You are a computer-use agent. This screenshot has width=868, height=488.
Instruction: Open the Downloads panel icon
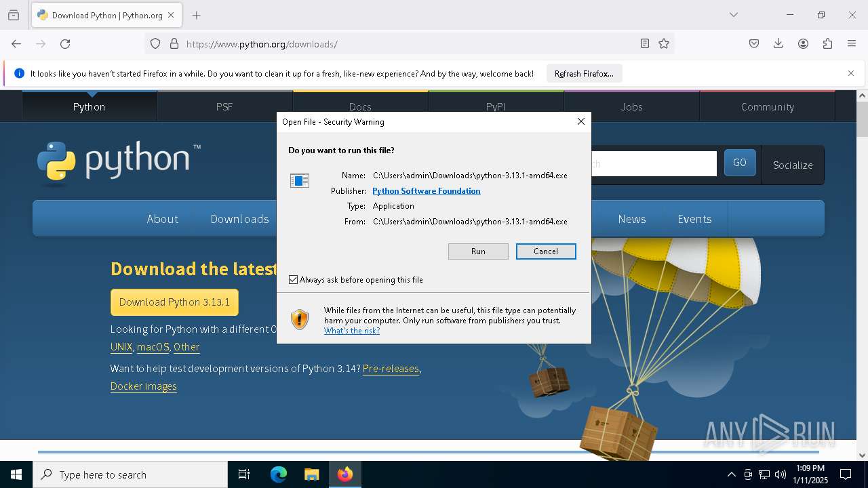(x=778, y=44)
